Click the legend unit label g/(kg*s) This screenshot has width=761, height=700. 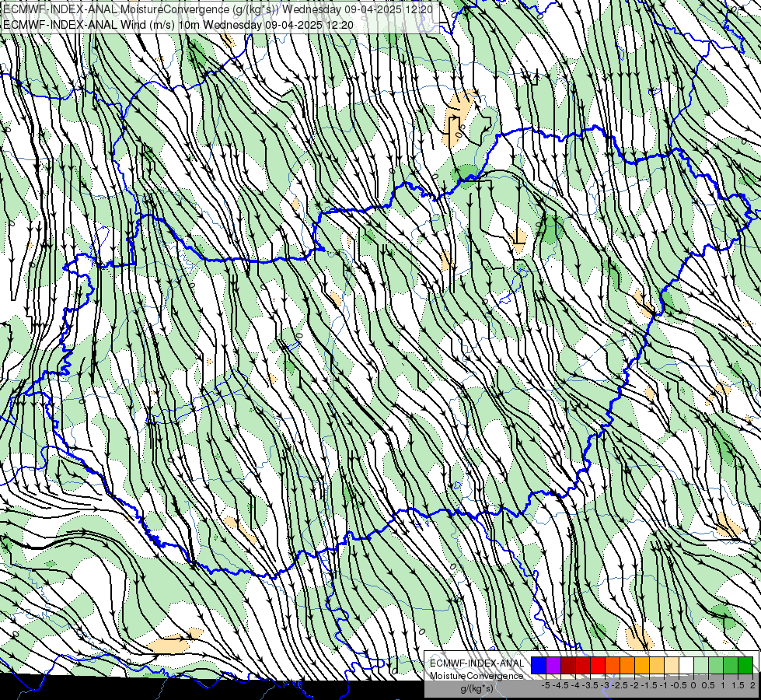click(x=476, y=688)
